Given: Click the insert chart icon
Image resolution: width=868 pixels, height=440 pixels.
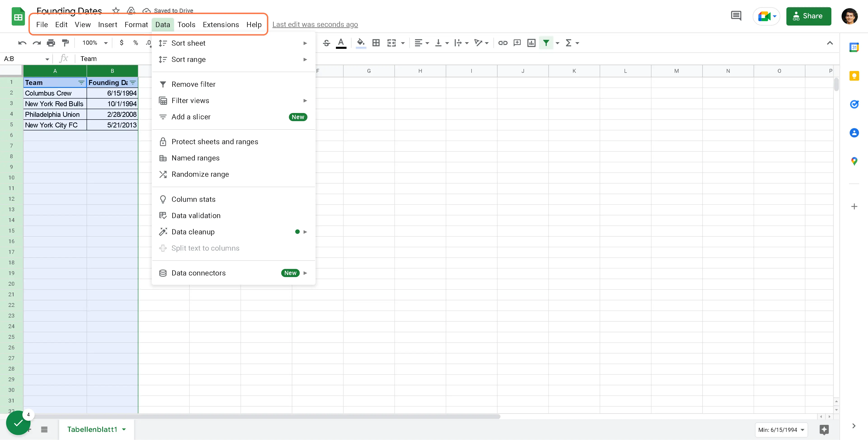Looking at the screenshot, I should coord(531,43).
